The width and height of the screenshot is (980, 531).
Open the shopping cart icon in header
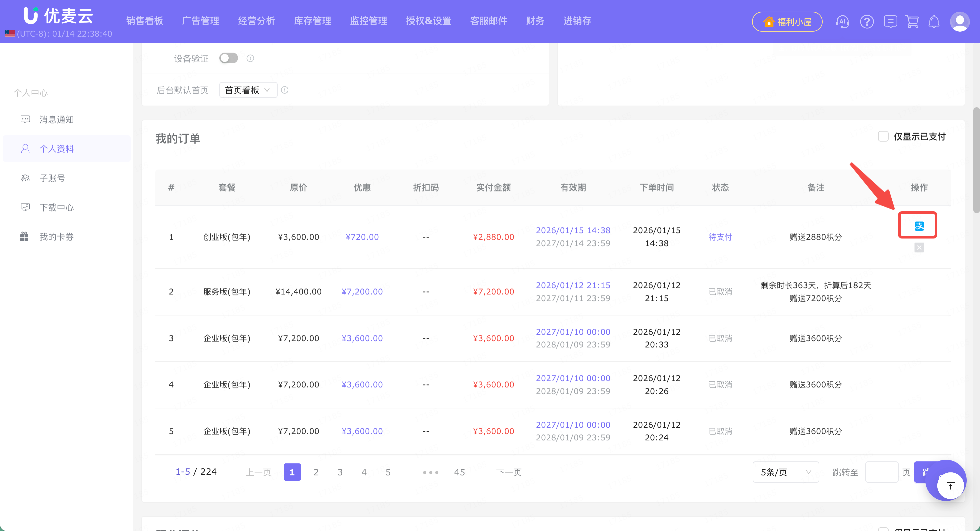pyautogui.click(x=912, y=22)
